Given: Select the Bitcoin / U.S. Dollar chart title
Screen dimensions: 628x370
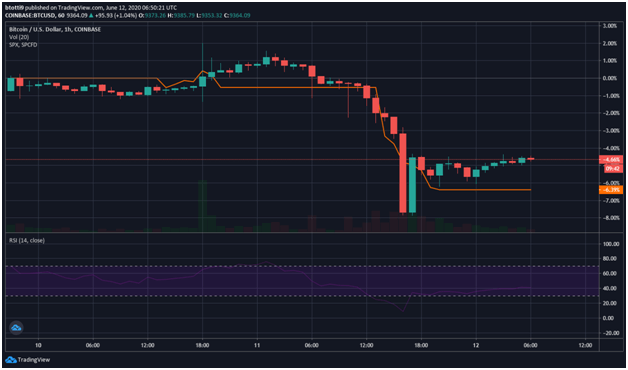Looking at the screenshot, I should coord(55,30).
